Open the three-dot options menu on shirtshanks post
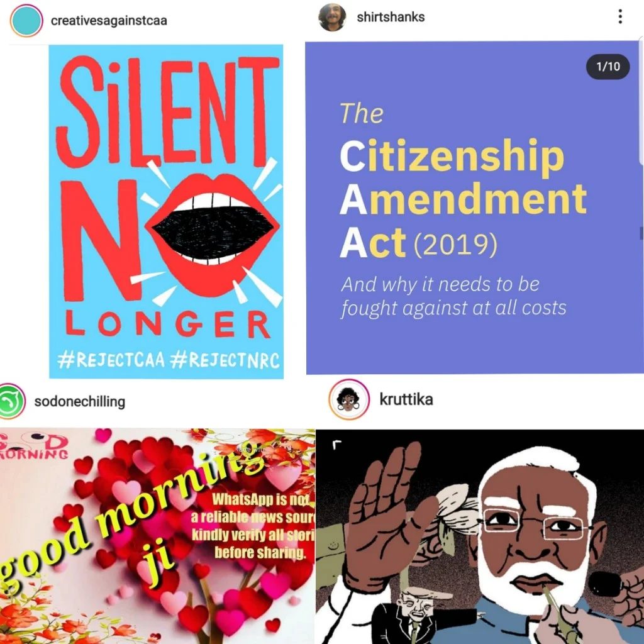 tap(619, 17)
